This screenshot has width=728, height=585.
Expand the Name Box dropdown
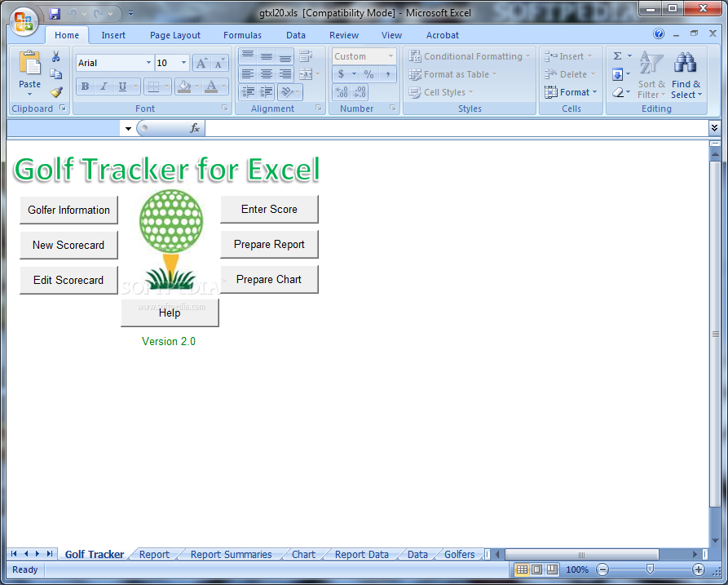click(x=128, y=129)
